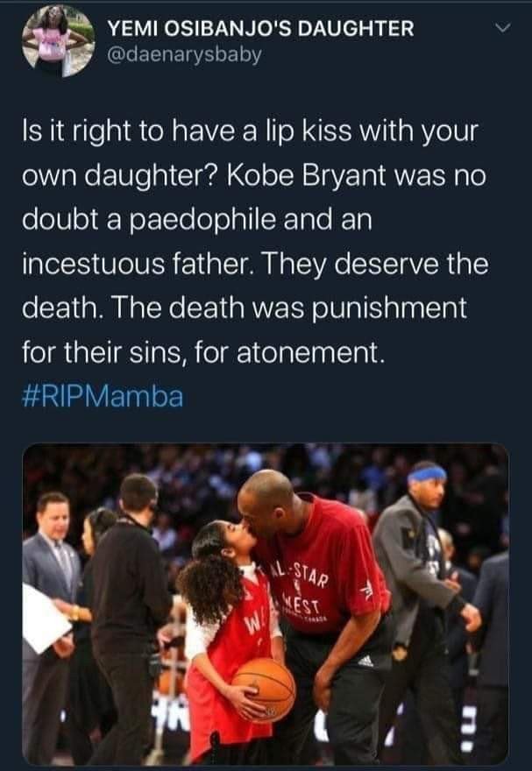The image size is (532, 771).
Task: Click the tweet text starting 'Is it right'
Action: point(255,242)
